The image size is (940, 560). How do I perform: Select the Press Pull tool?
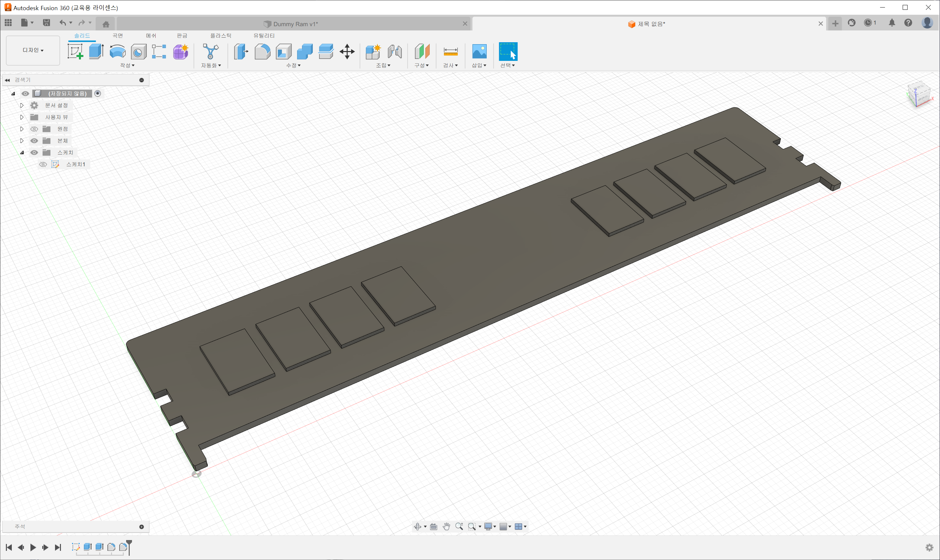[x=241, y=51]
